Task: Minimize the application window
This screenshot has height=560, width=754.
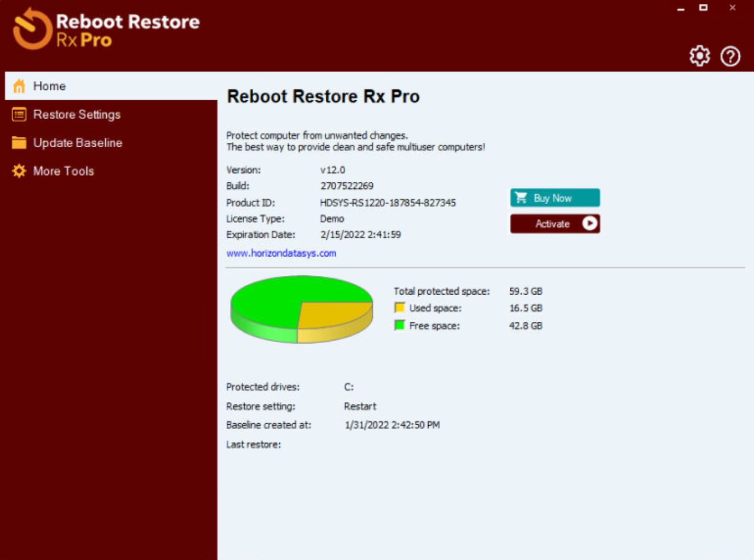Action: point(681,8)
